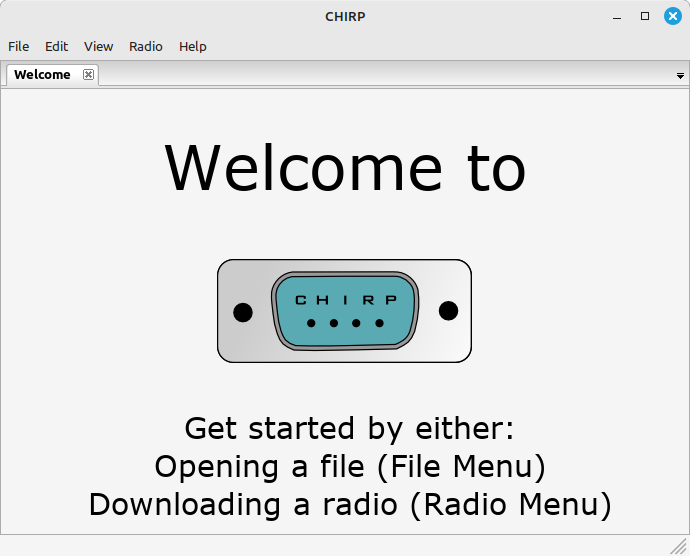Maximize the CHIRP window
The height and width of the screenshot is (556, 690).
(645, 16)
